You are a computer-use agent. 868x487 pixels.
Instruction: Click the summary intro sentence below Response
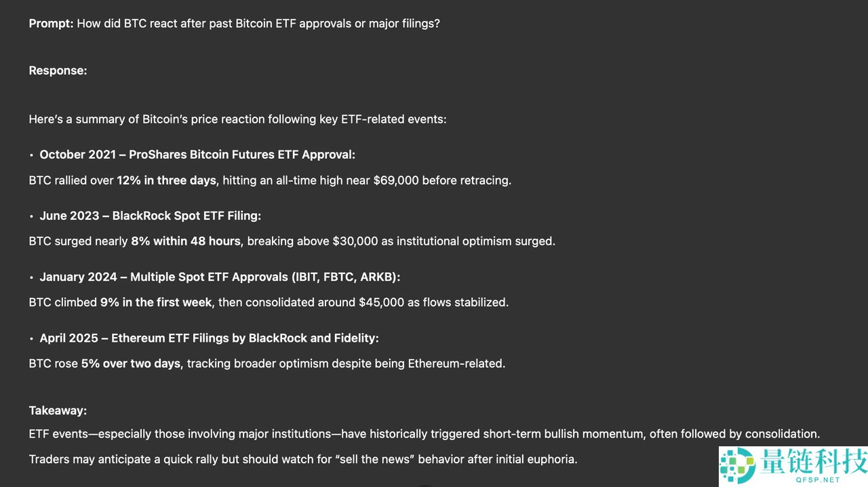click(x=237, y=119)
